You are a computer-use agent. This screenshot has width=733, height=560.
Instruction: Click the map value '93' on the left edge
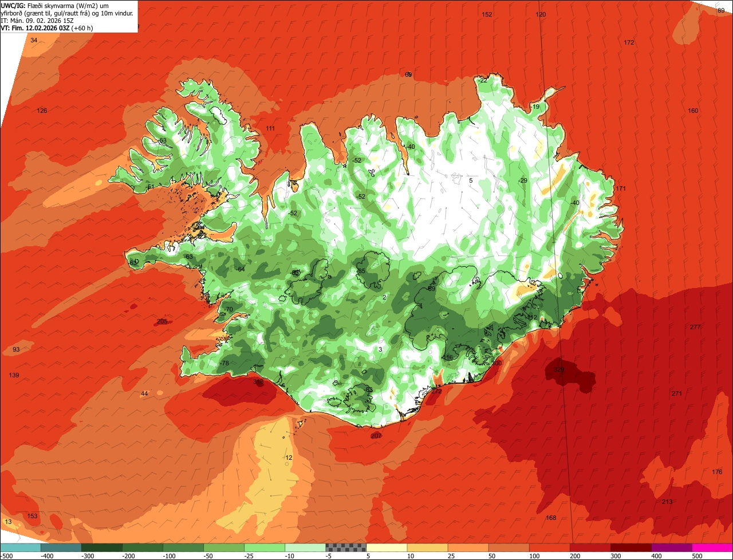tap(16, 349)
